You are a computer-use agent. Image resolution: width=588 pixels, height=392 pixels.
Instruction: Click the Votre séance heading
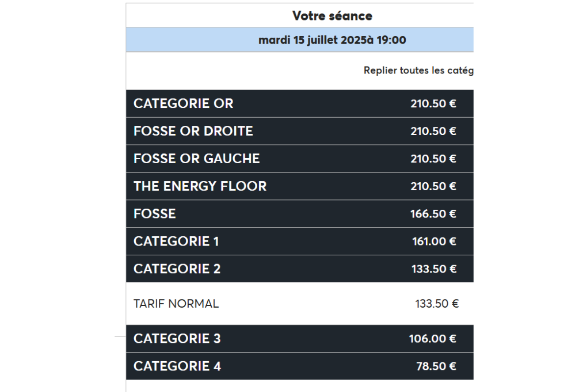pyautogui.click(x=332, y=16)
